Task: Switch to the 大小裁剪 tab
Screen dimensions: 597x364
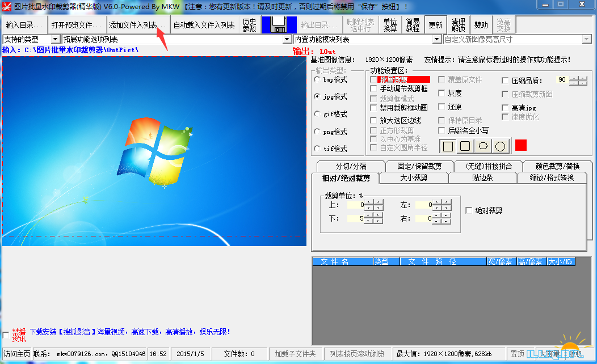Action: tap(414, 177)
